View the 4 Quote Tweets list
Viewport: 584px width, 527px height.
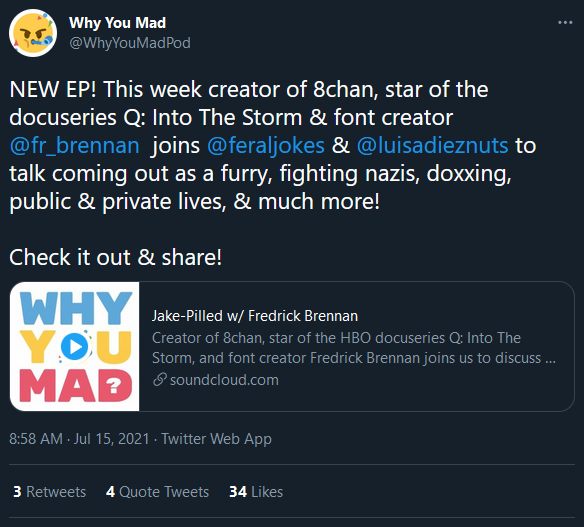coord(157,492)
